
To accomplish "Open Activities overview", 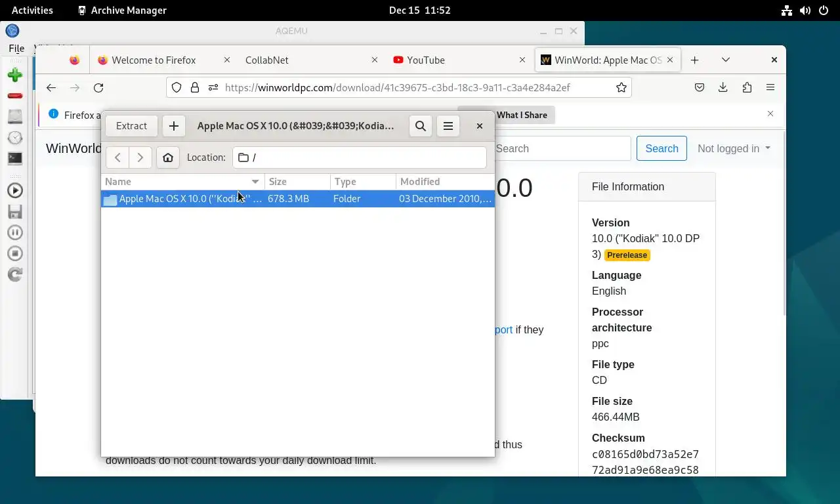I will [32, 10].
